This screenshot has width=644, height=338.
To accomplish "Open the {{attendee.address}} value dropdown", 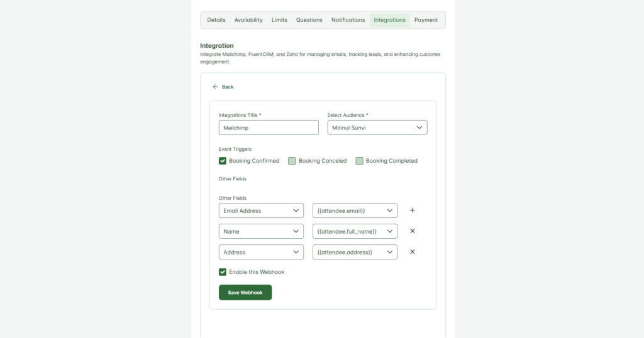I will [355, 252].
